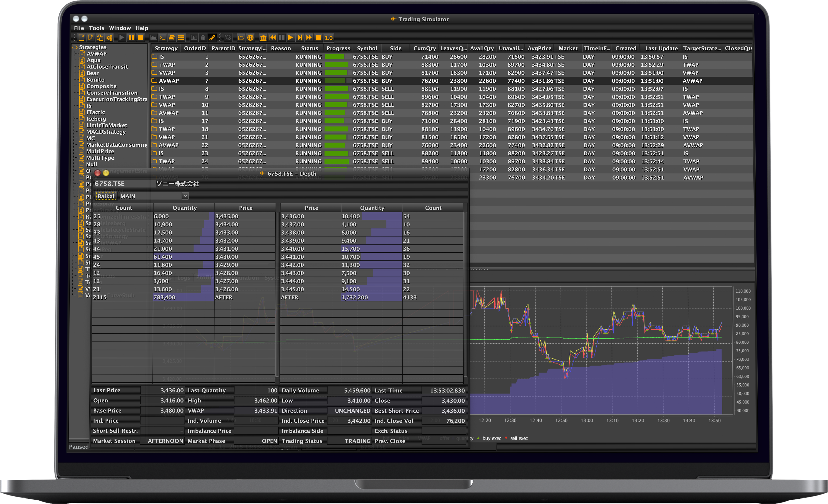Collapse the Strategies tree folder

pos(75,47)
